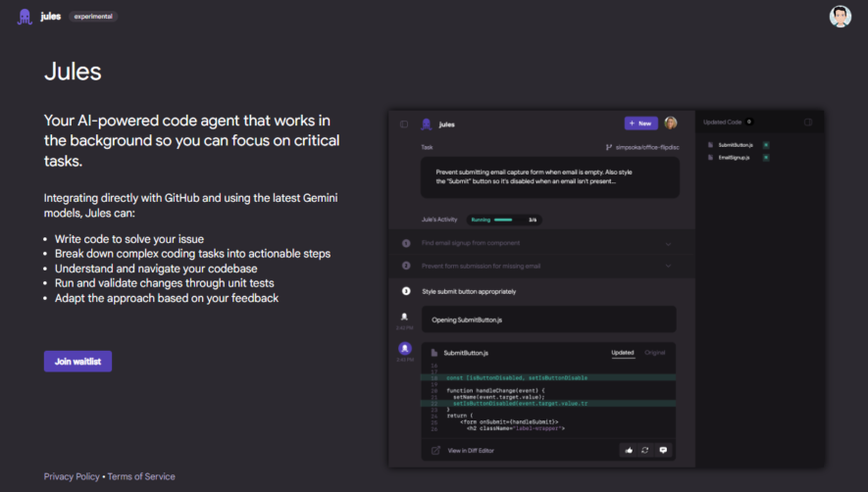Click the jules wordmark in the page header

pyautogui.click(x=50, y=17)
